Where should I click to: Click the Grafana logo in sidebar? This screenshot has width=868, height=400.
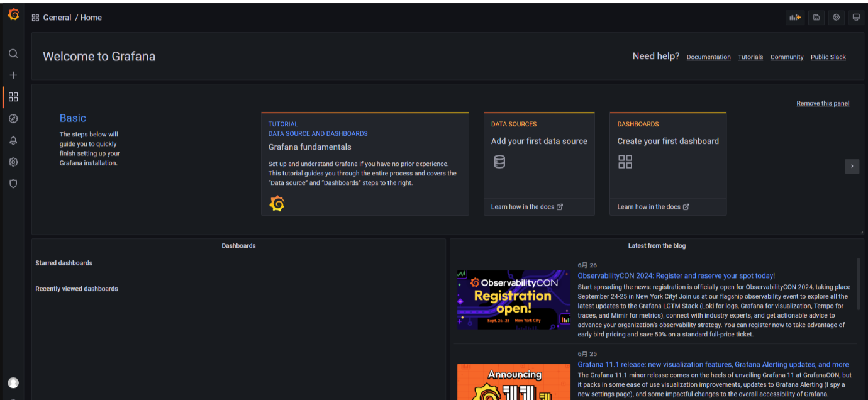[x=13, y=14]
